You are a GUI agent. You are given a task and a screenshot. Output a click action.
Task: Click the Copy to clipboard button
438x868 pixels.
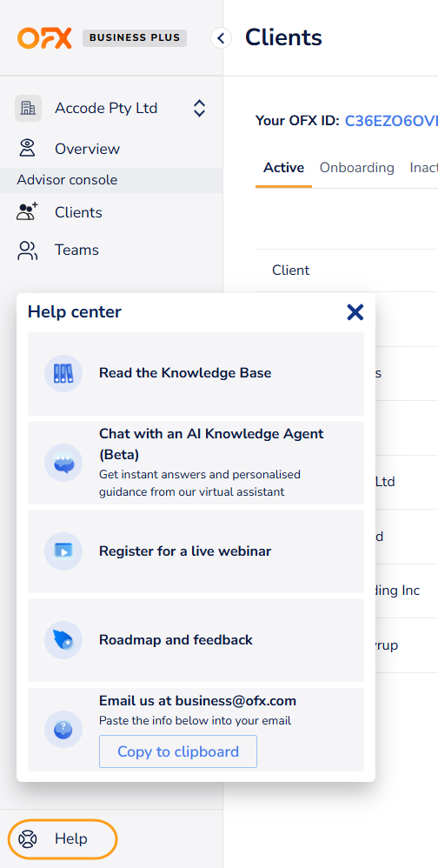(178, 751)
